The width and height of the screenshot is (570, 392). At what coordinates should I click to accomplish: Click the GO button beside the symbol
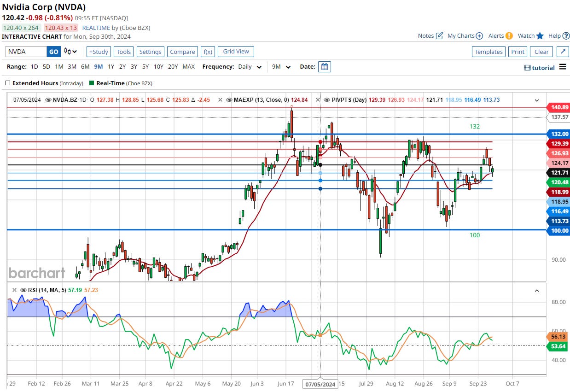tap(54, 52)
